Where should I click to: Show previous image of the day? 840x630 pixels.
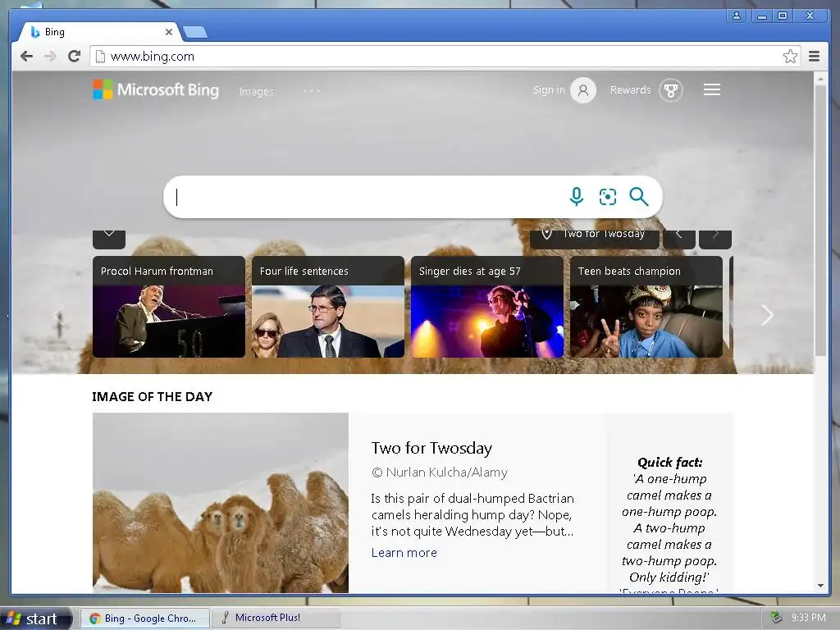coord(678,239)
